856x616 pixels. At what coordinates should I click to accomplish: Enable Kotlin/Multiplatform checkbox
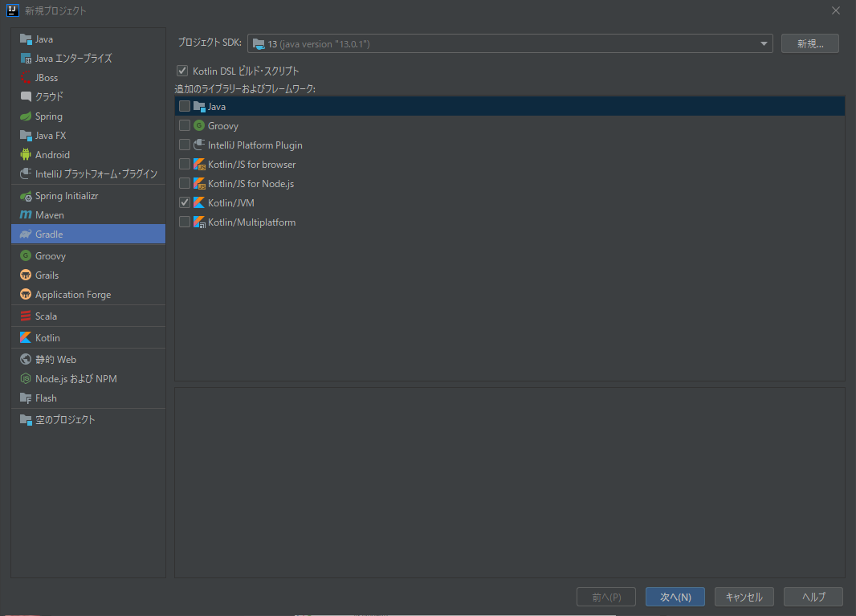(x=185, y=222)
